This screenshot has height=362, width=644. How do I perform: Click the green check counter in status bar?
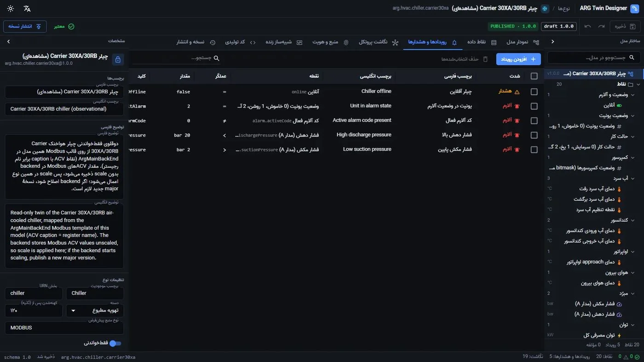(x=634, y=357)
